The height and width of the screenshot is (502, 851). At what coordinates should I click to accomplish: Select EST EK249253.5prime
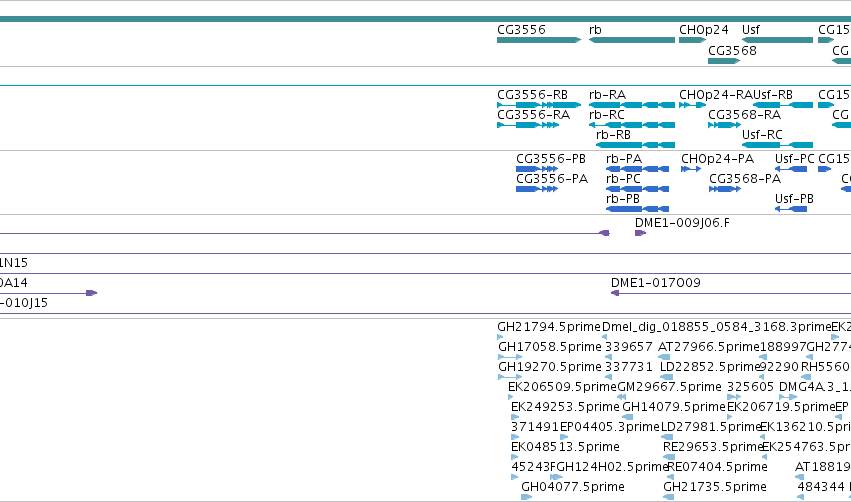(515, 417)
